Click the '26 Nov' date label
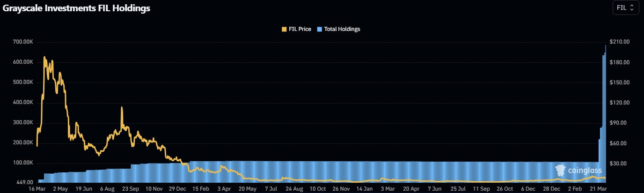This screenshot has height=193, width=644. pyautogui.click(x=341, y=189)
